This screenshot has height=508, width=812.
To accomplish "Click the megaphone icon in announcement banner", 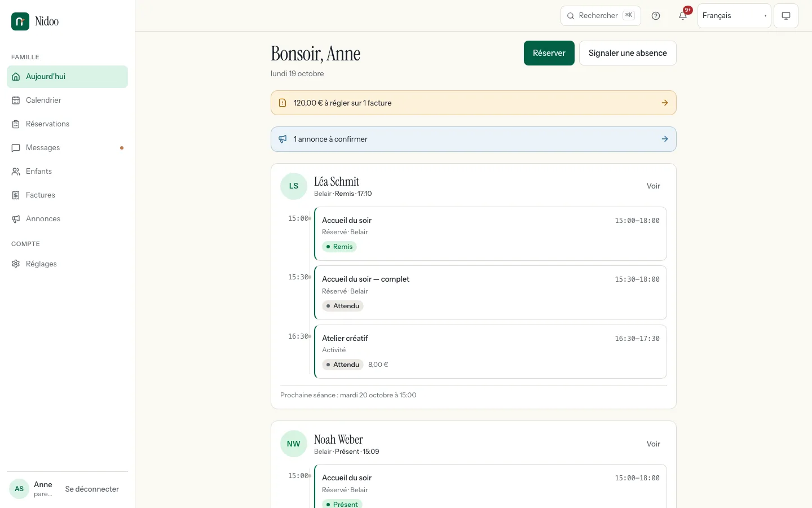I will [283, 139].
